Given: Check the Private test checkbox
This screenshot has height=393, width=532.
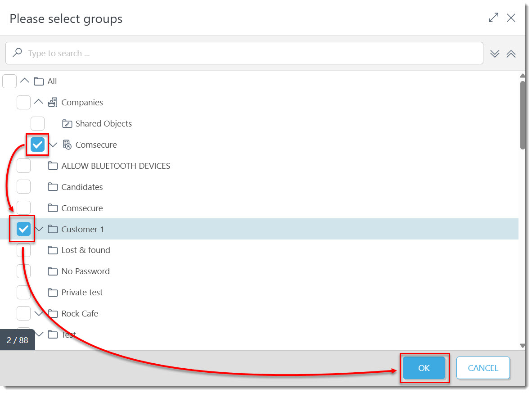Looking at the screenshot, I should [x=23, y=293].
